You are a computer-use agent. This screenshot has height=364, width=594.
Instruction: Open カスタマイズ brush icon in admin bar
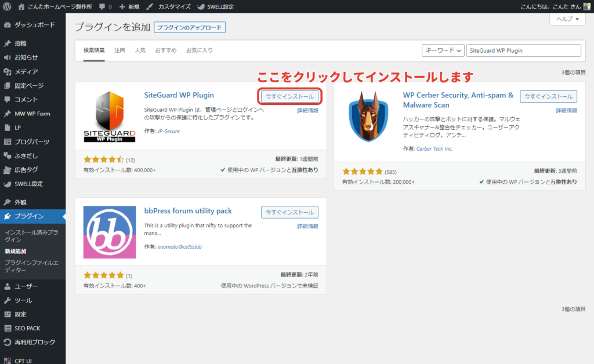coord(150,7)
